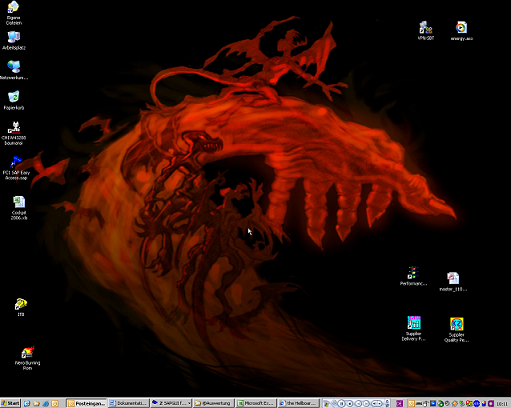Launch Outlook from the quick launch bar
The image size is (511, 408).
tap(55, 403)
